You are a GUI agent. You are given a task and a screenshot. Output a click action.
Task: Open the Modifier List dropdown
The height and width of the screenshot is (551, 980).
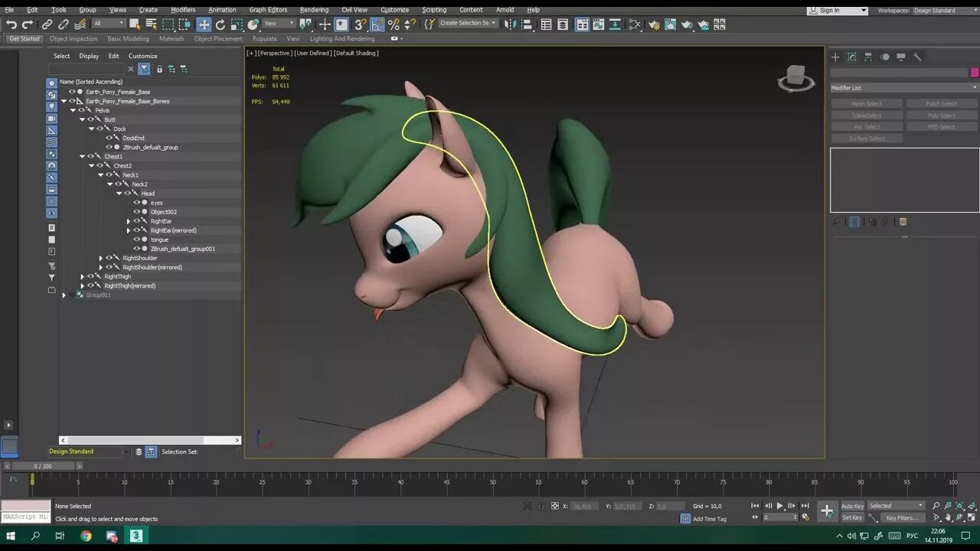(904, 88)
